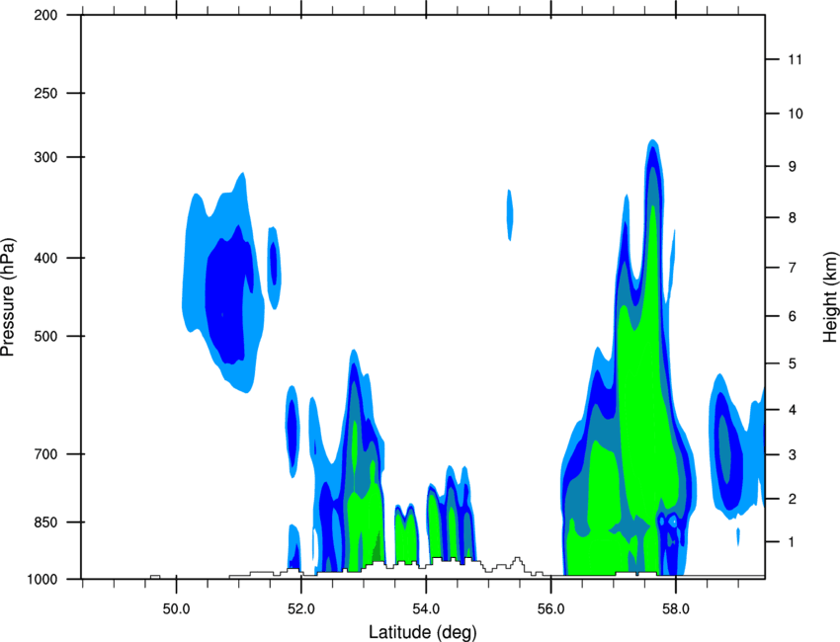The width and height of the screenshot is (840, 642).
Task: Pick the 9 km height label
Action: 792,167
